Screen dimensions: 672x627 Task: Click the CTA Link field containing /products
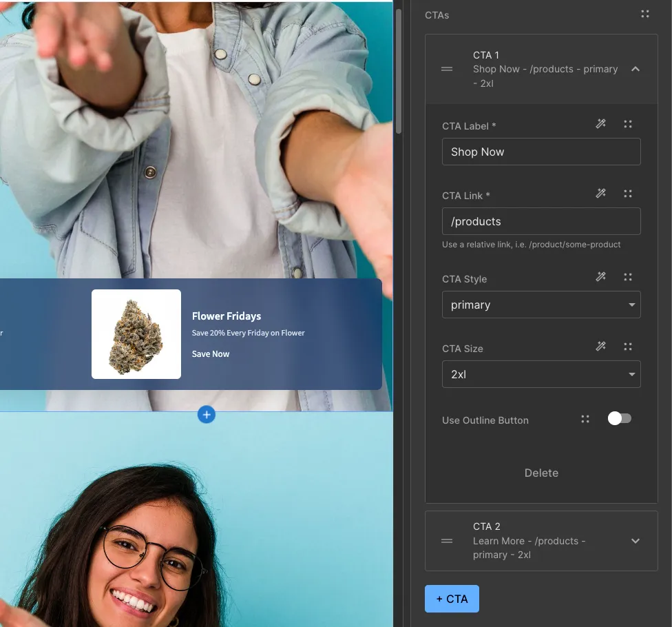coord(541,221)
